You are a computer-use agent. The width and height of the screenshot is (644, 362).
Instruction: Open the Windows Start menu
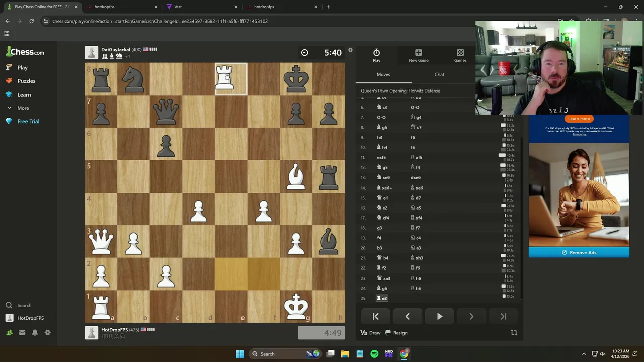240,354
